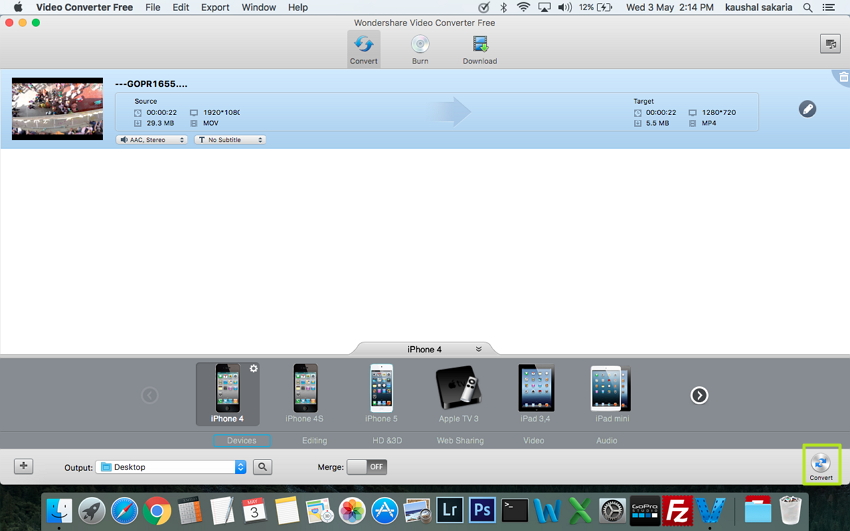
Task: Show next device presets with right arrow
Action: (699, 395)
